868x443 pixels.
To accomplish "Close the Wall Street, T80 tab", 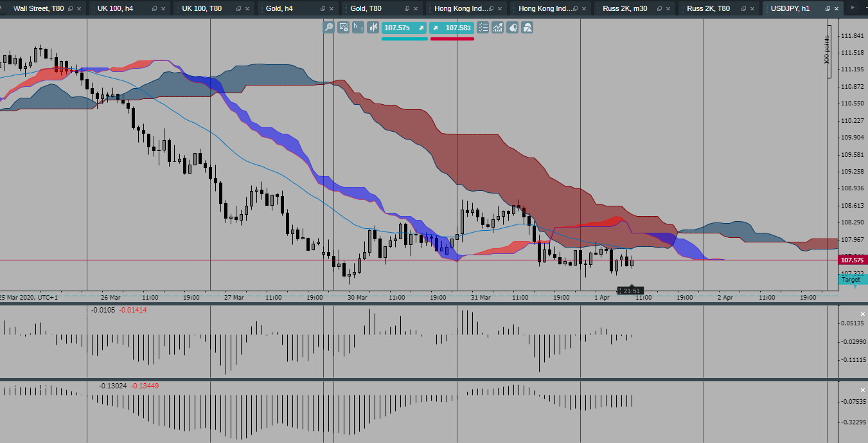I will tap(80, 9).
